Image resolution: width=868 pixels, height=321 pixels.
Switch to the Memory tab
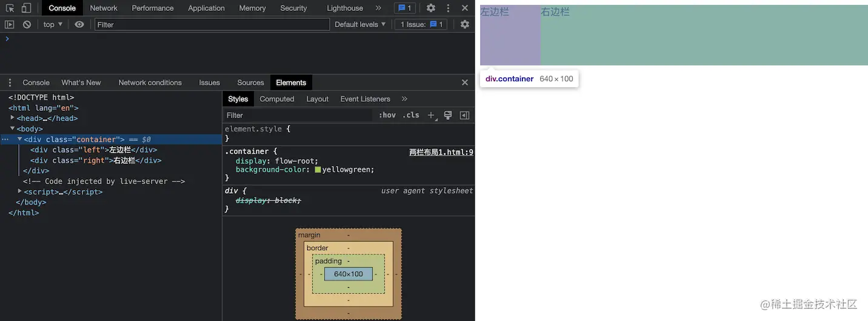tap(252, 8)
